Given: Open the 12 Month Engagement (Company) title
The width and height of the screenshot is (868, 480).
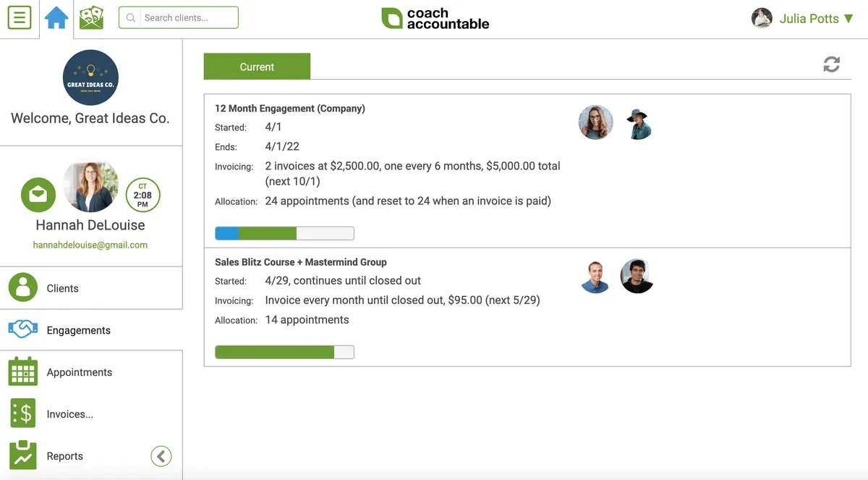Looking at the screenshot, I should pyautogui.click(x=289, y=109).
